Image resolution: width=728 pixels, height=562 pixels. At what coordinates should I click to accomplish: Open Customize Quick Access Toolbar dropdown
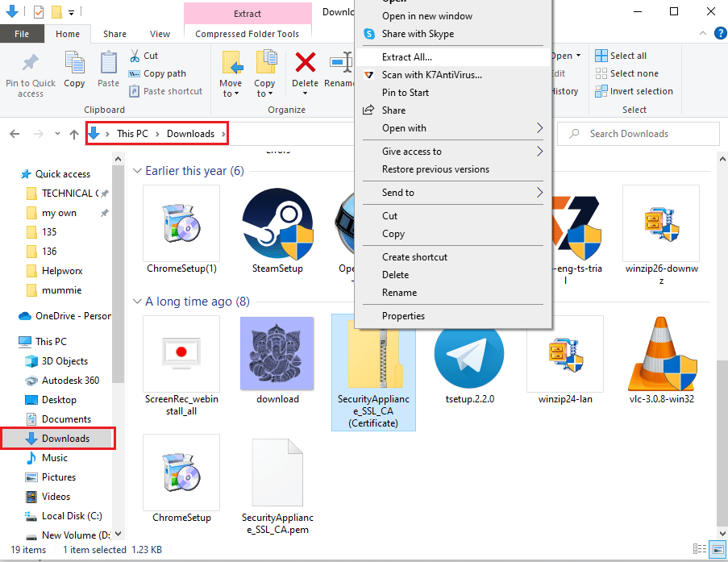[x=72, y=13]
